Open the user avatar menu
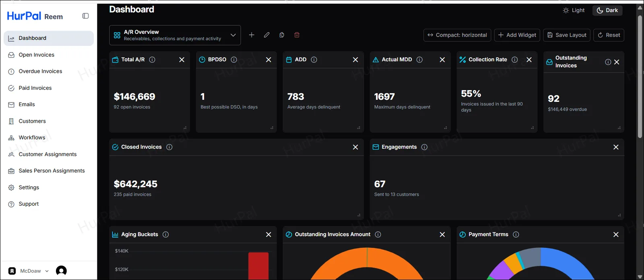Screen dimensions: 644x280 point(61,271)
